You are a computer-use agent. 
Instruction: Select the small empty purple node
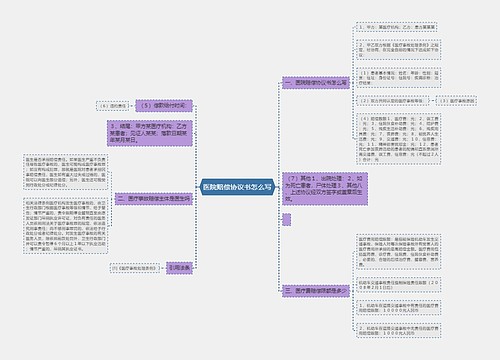click(286, 220)
